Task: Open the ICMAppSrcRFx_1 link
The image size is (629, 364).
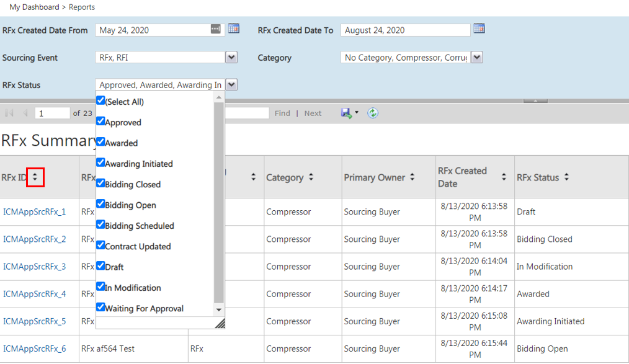Action: [34, 212]
